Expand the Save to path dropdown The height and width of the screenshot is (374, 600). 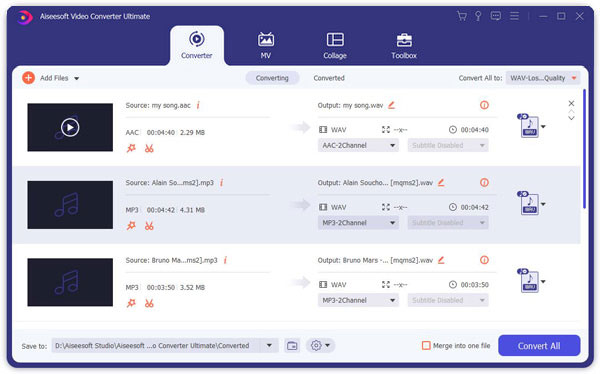(269, 346)
